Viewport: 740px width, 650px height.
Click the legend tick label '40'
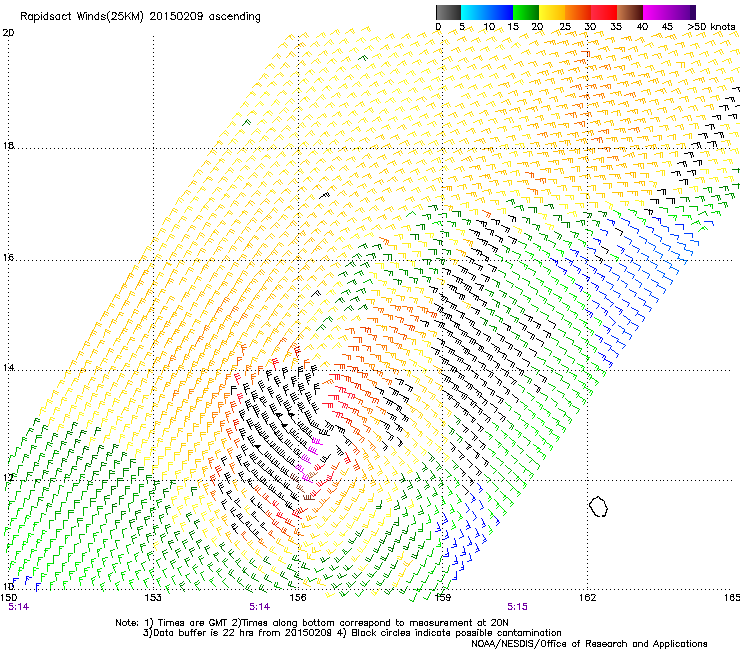coord(642,27)
